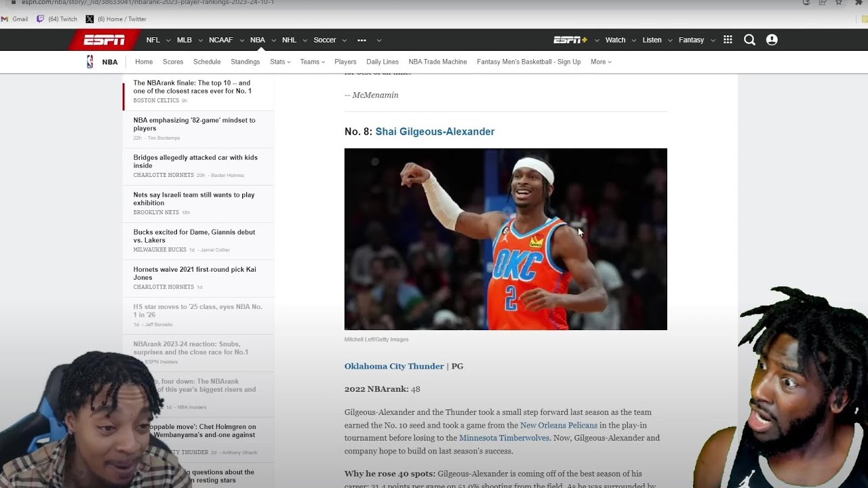The height and width of the screenshot is (488, 868).
Task: Expand the NHL dropdown arrow
Action: [x=305, y=41]
